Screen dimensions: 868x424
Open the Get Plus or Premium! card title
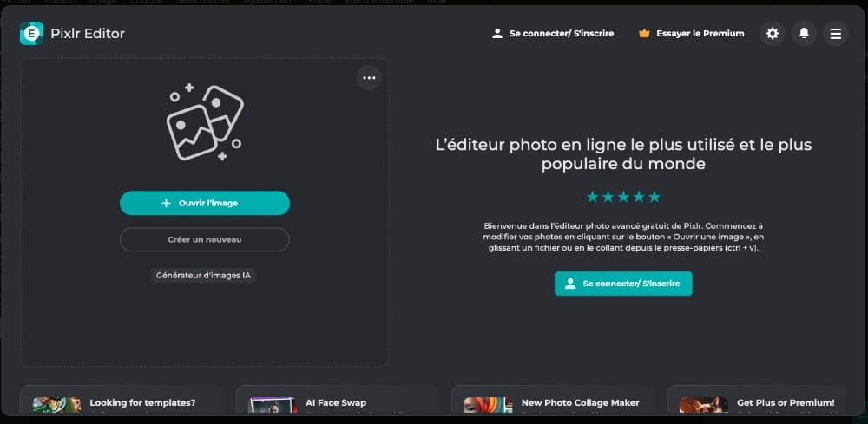pyautogui.click(x=786, y=403)
